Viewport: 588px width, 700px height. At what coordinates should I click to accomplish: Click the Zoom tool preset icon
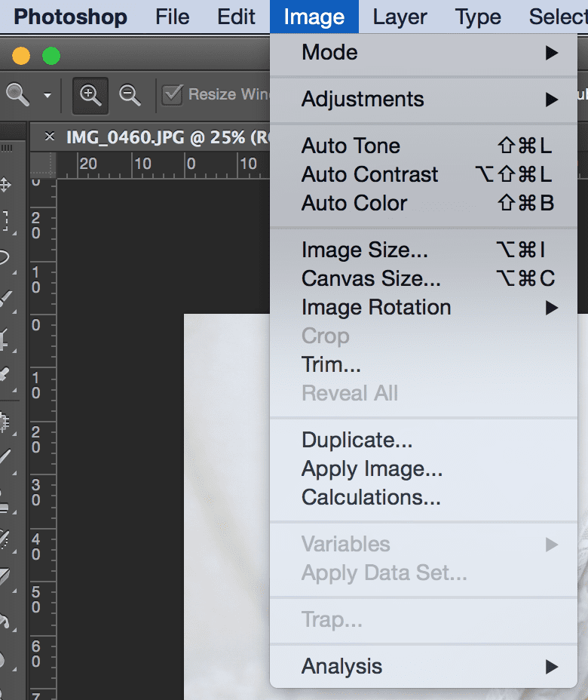tap(17, 94)
